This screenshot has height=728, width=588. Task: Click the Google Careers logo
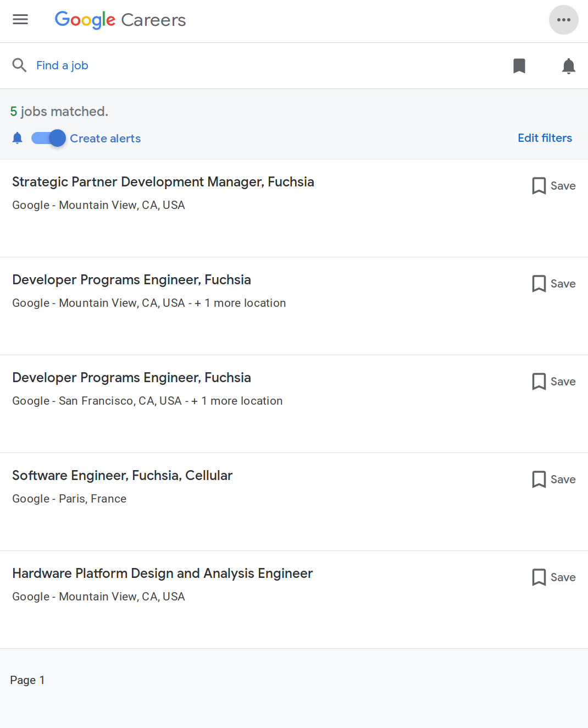pos(120,20)
